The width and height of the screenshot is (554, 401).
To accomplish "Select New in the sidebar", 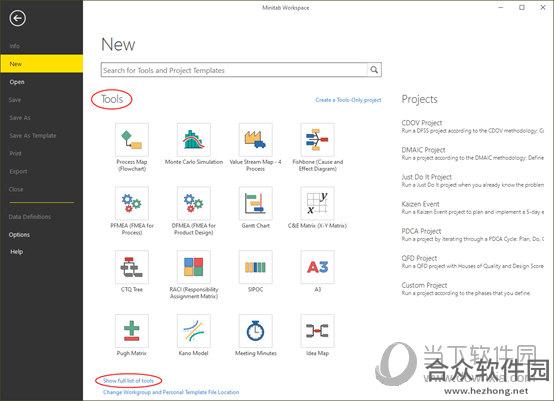I will coord(41,64).
